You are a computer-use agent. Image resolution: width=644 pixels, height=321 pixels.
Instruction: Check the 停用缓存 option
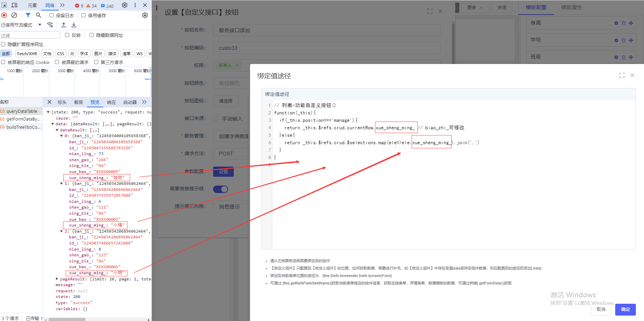tap(83, 15)
